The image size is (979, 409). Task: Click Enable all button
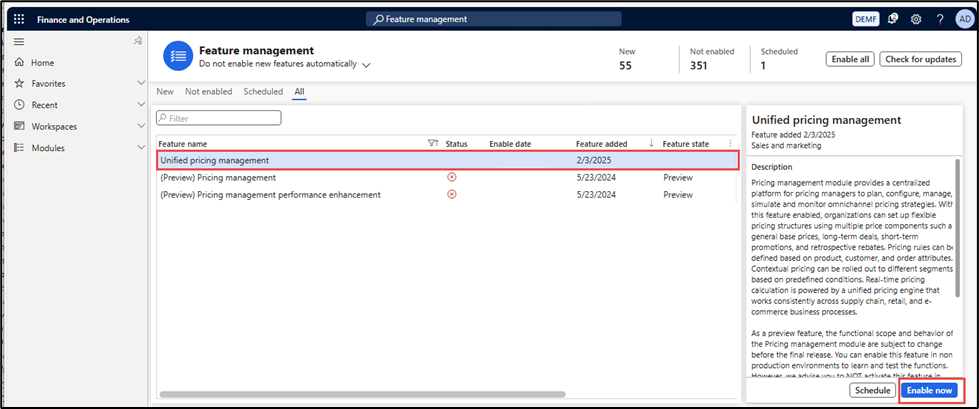850,59
